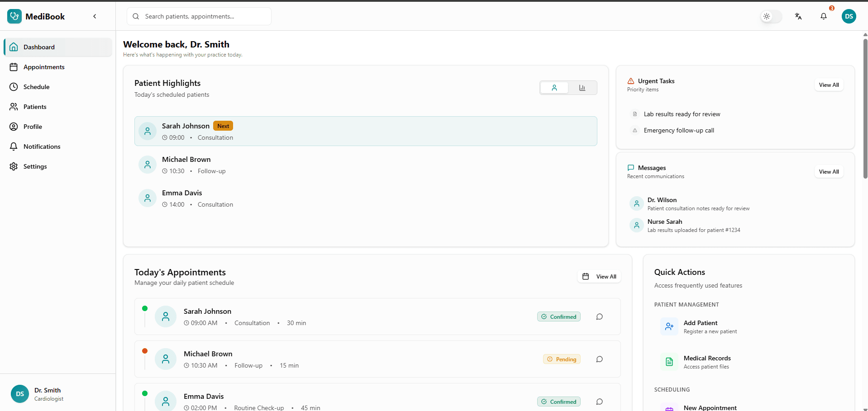Click Add Patient quick action
Image resolution: width=868 pixels, height=411 pixels.
749,326
